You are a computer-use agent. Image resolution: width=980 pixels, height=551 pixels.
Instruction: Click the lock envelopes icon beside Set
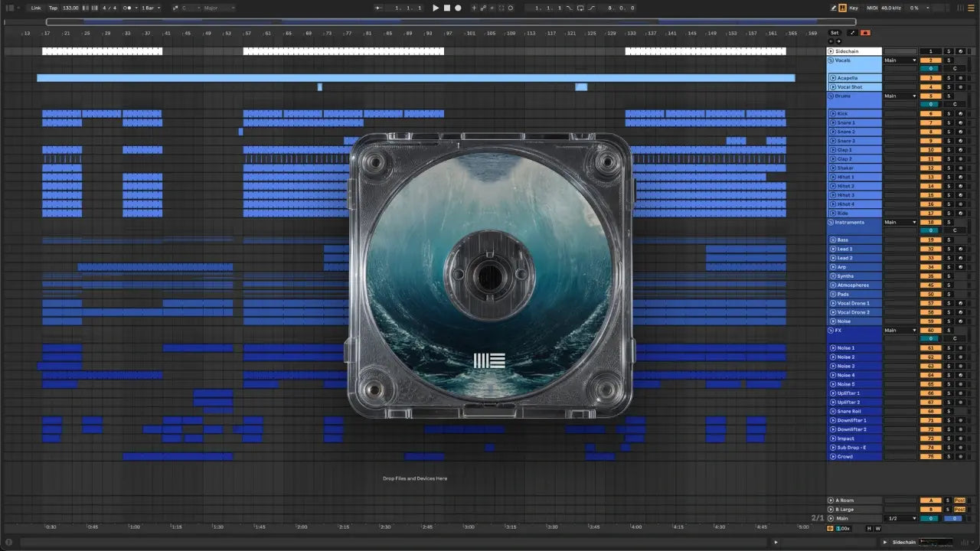click(x=865, y=33)
